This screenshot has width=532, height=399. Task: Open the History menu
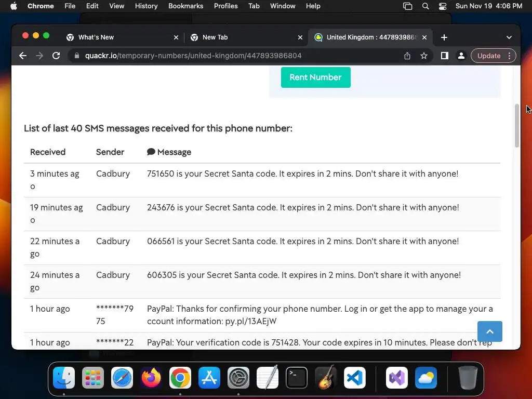click(146, 6)
